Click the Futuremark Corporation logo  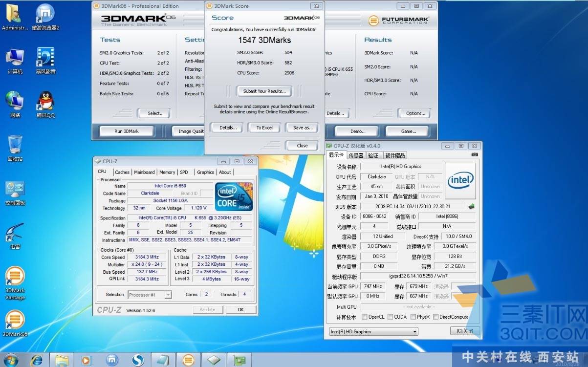coord(398,21)
